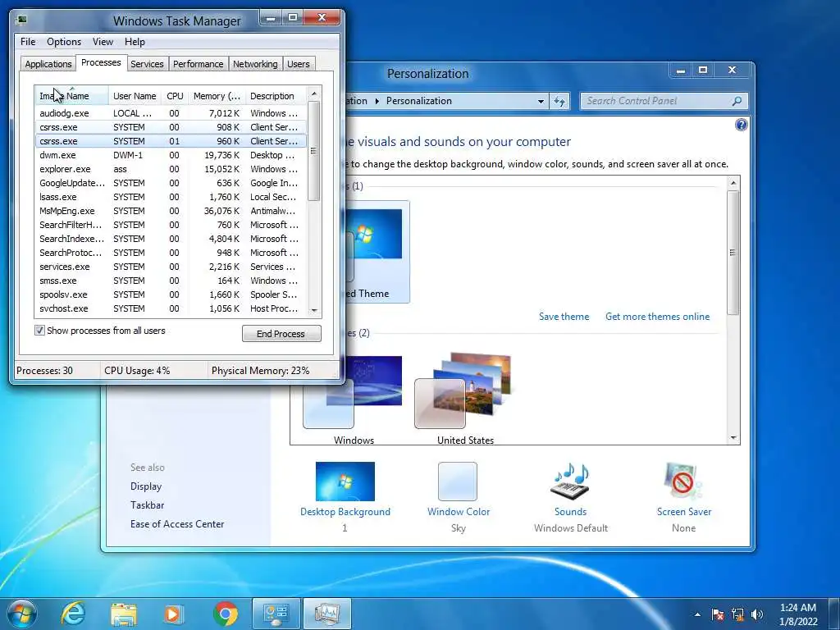This screenshot has width=840, height=630.
Task: Click Task Manager title bar icon
Action: (x=21, y=20)
